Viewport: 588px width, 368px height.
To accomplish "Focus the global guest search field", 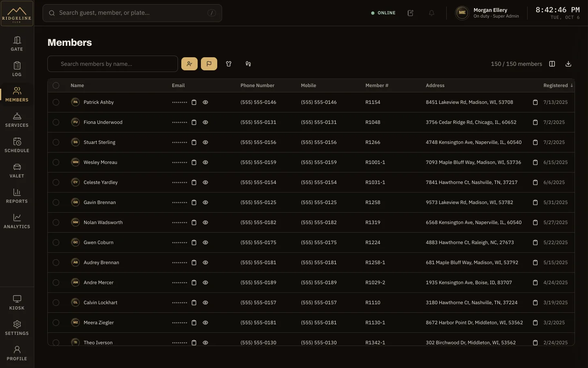I will click(x=132, y=13).
